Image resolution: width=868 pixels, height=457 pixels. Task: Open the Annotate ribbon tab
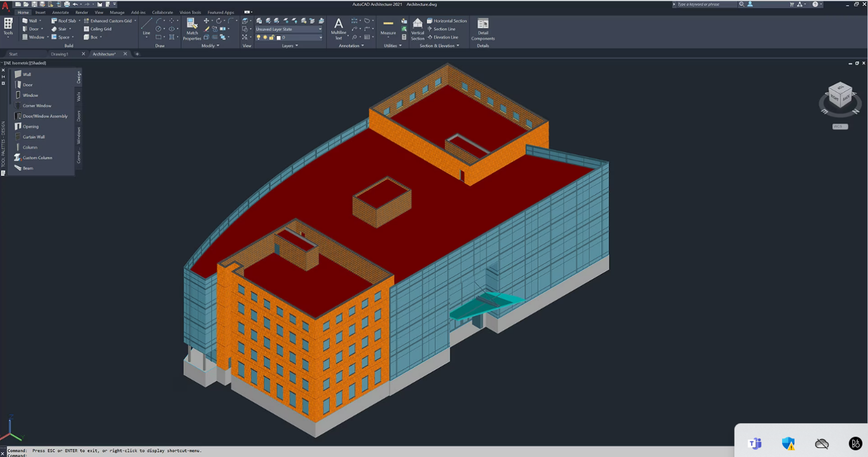[60, 12]
